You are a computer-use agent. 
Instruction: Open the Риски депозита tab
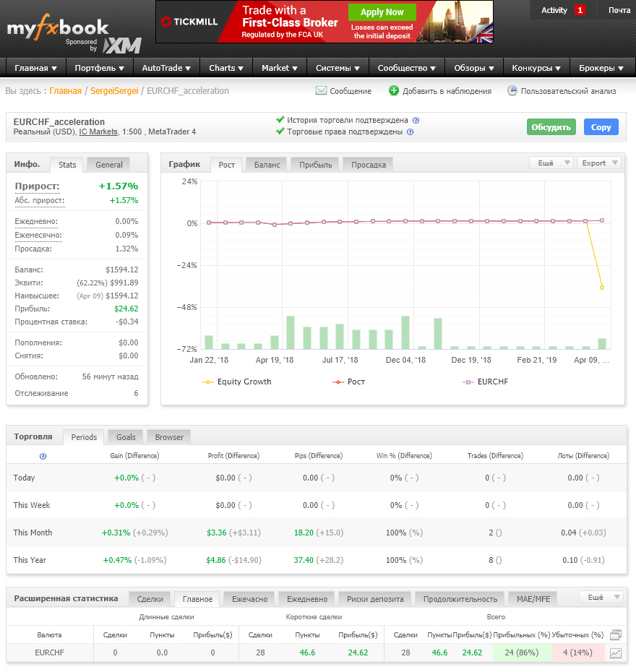(x=375, y=599)
